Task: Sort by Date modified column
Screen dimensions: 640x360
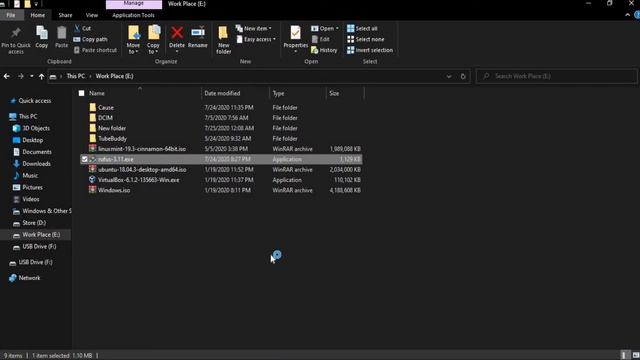Action: [222, 93]
